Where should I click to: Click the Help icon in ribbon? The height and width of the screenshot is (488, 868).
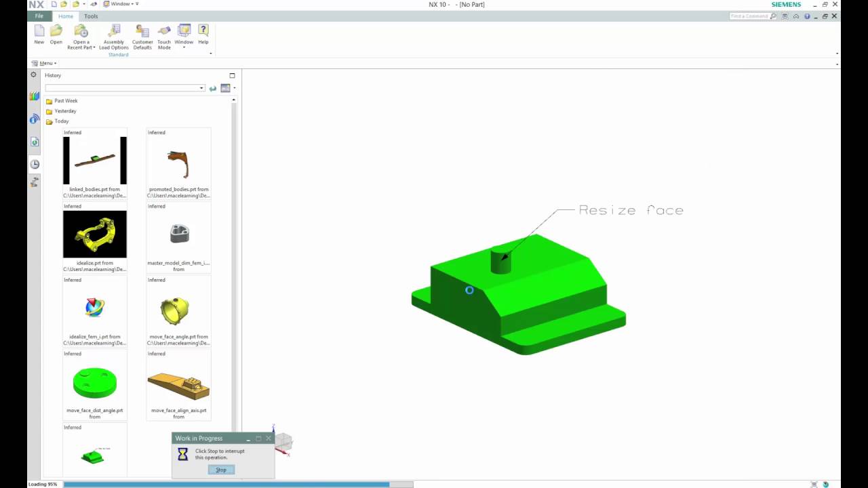[203, 31]
